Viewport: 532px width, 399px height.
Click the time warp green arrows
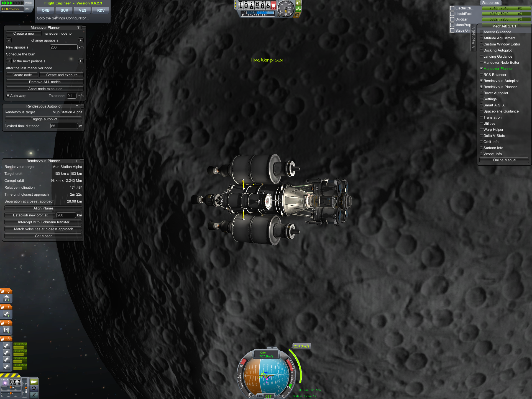[x=12, y=3]
